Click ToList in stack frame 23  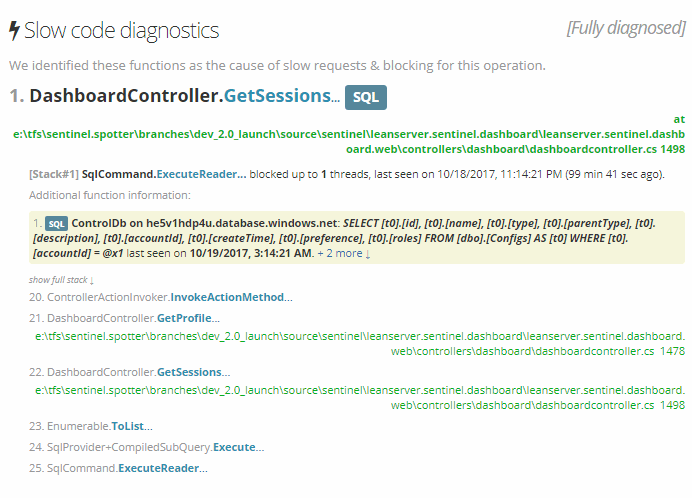click(132, 426)
